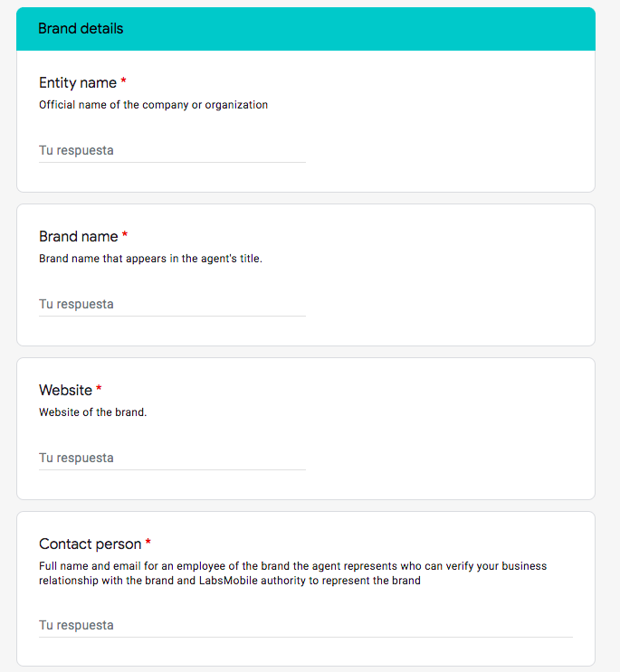Click the Entity name answer field

(172, 150)
